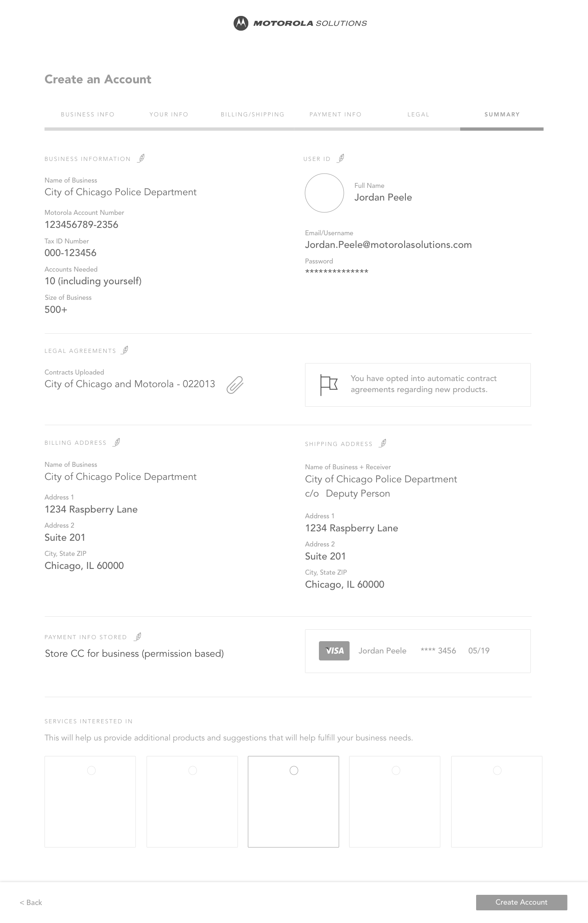The image size is (588, 923).
Task: Open Billing Address edit quill icon
Action: point(116,442)
